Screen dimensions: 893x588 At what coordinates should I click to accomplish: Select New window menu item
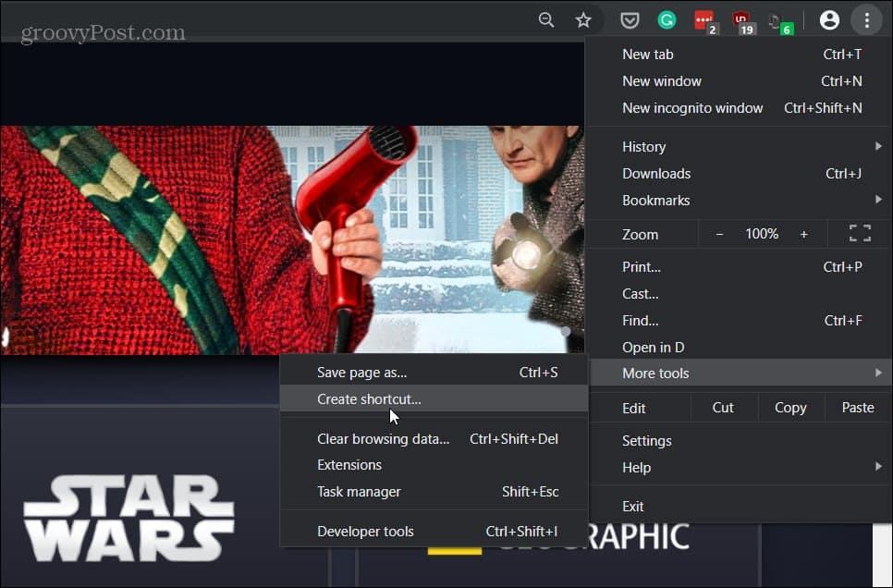pyautogui.click(x=739, y=81)
